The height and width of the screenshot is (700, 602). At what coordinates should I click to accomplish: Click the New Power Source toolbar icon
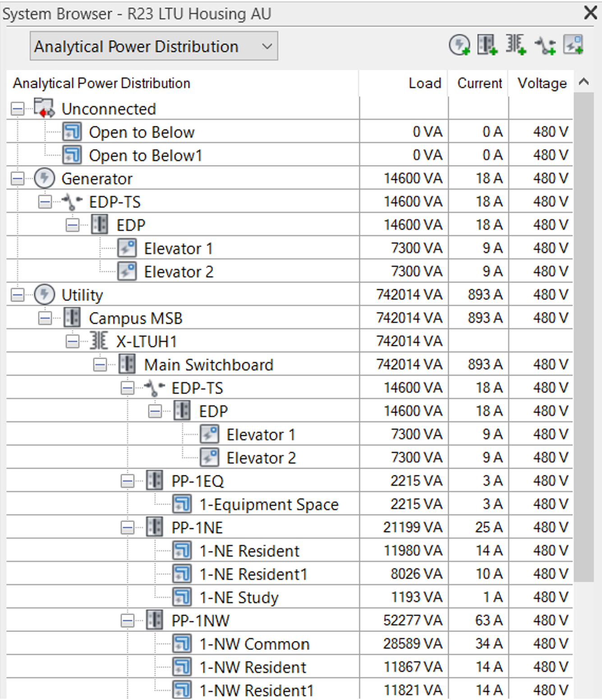(459, 45)
